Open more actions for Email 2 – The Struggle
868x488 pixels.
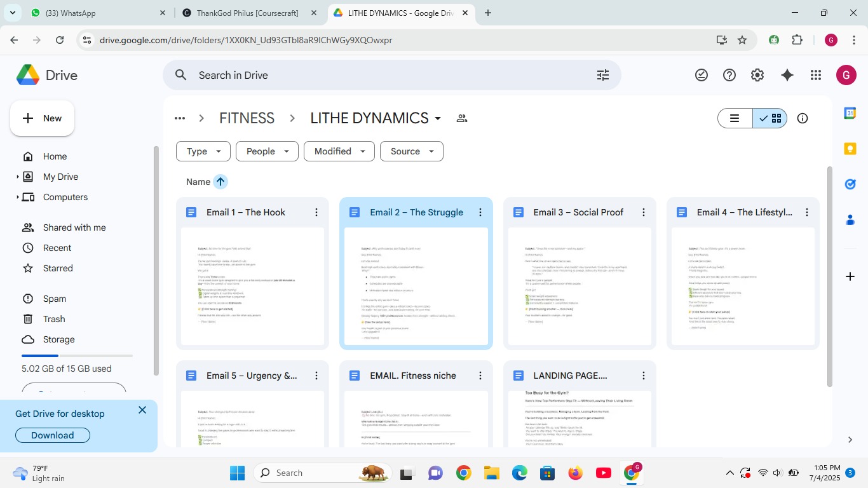point(480,212)
